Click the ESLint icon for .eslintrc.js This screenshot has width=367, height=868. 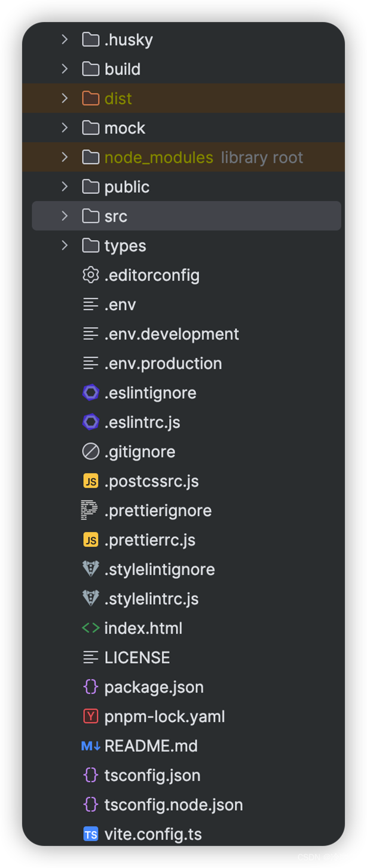[x=91, y=422]
